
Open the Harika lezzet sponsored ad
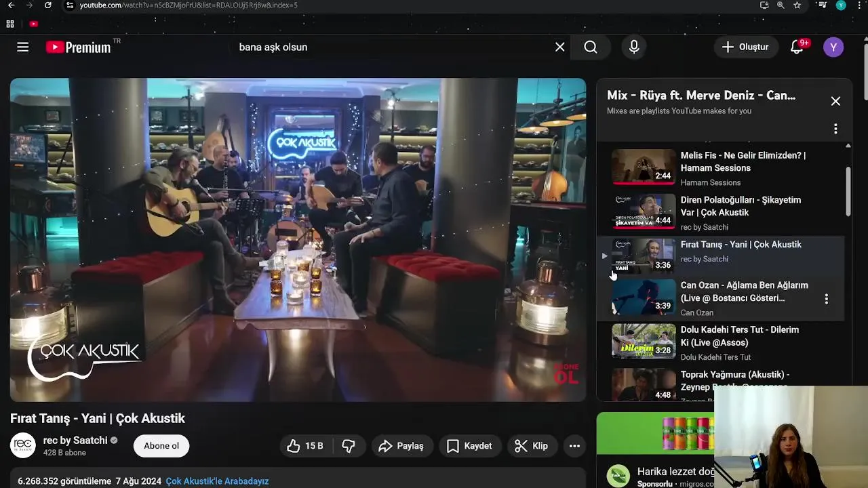(x=675, y=472)
